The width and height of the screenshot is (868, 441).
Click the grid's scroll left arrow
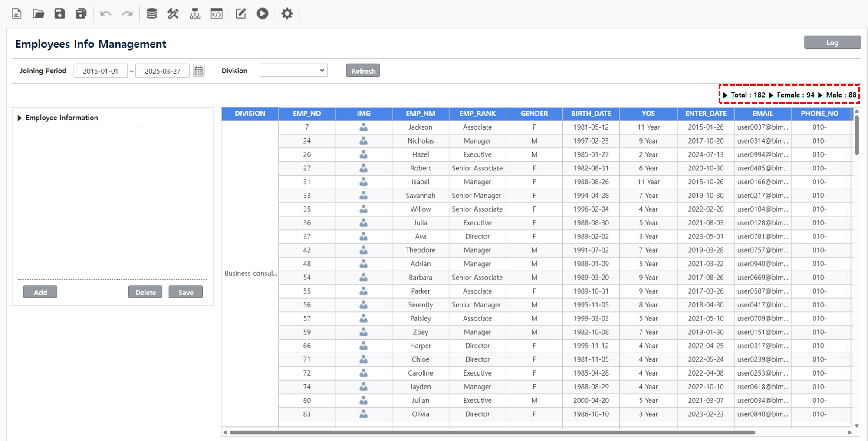(225, 432)
